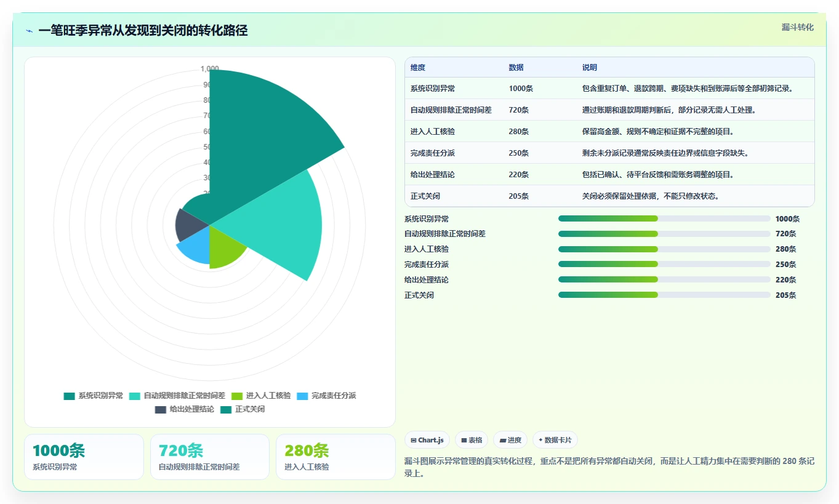Click the progress bar for 正式关闭

664,295
